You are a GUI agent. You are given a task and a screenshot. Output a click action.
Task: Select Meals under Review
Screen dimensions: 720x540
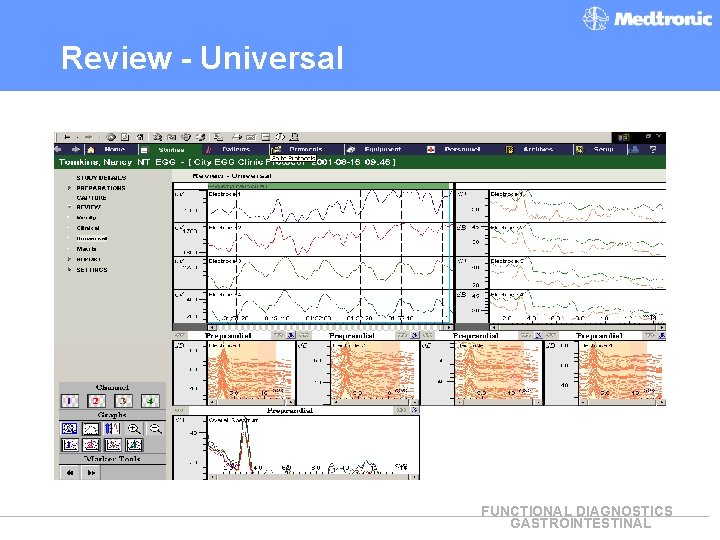point(86,249)
